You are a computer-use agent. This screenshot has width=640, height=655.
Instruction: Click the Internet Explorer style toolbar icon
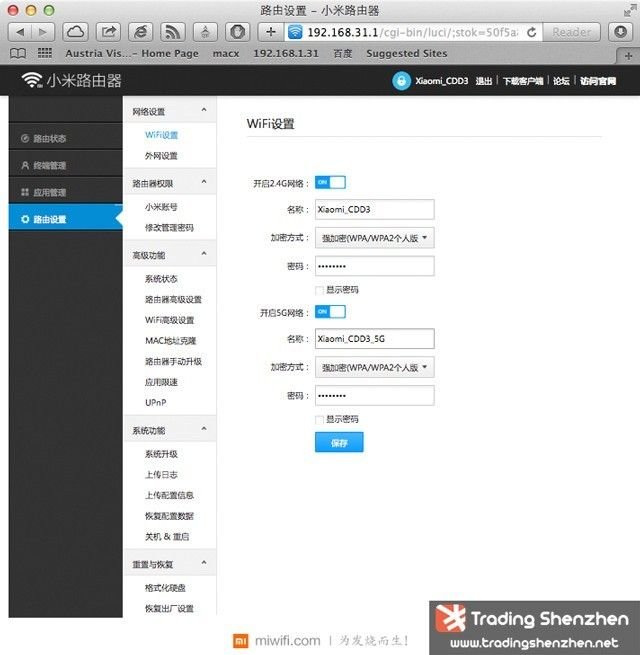(x=140, y=32)
